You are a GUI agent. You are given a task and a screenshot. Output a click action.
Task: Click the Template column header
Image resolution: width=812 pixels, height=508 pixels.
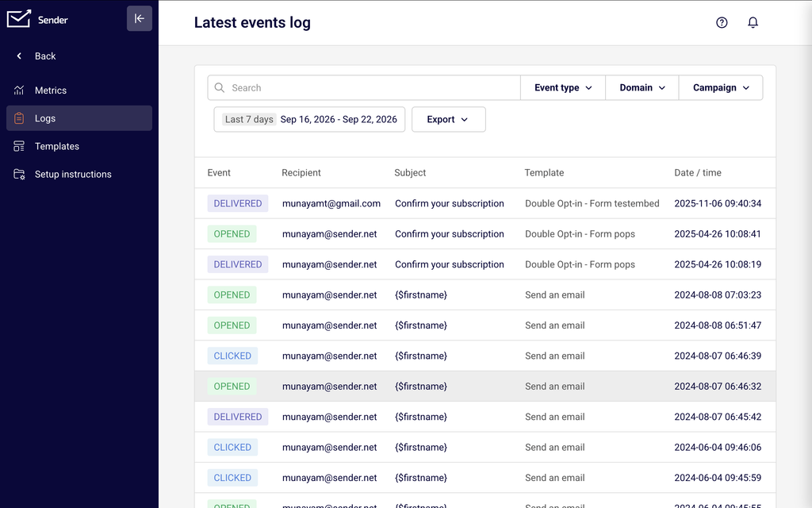[x=544, y=172]
